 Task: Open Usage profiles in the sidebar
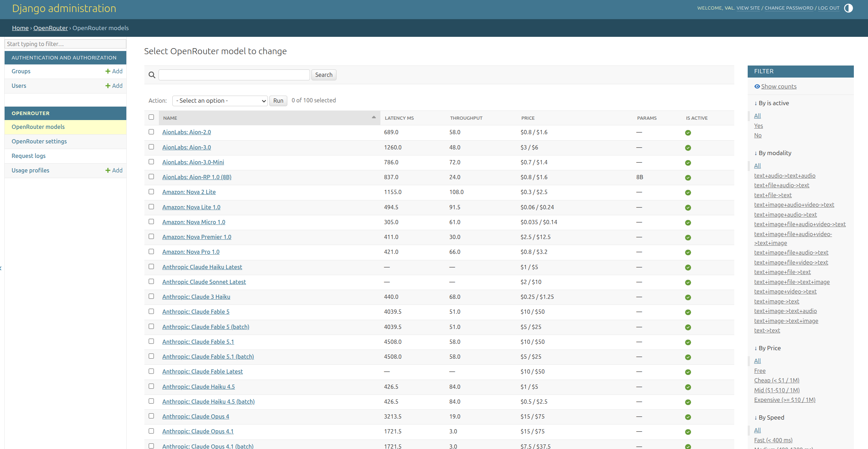(x=30, y=170)
